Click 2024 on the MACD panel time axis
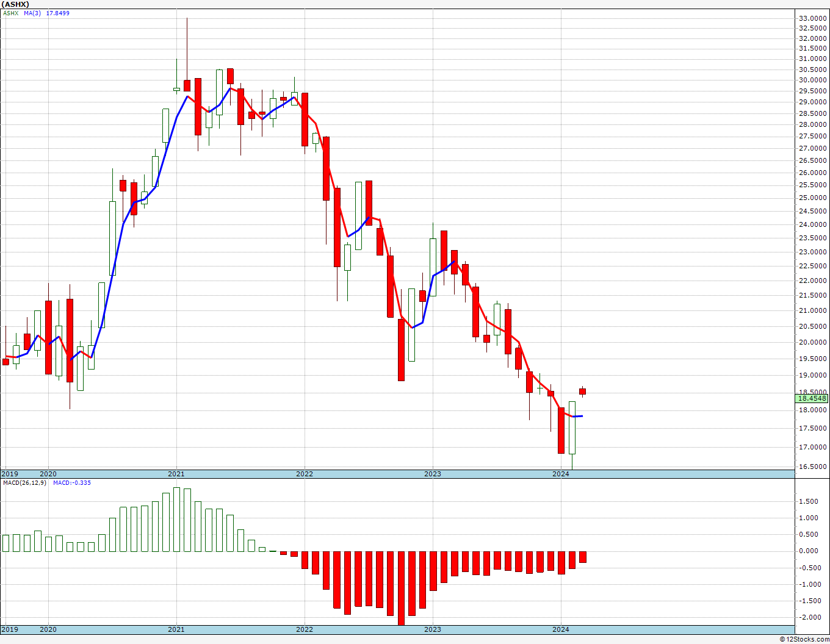Image resolution: width=830 pixels, height=644 pixels. pos(561,629)
